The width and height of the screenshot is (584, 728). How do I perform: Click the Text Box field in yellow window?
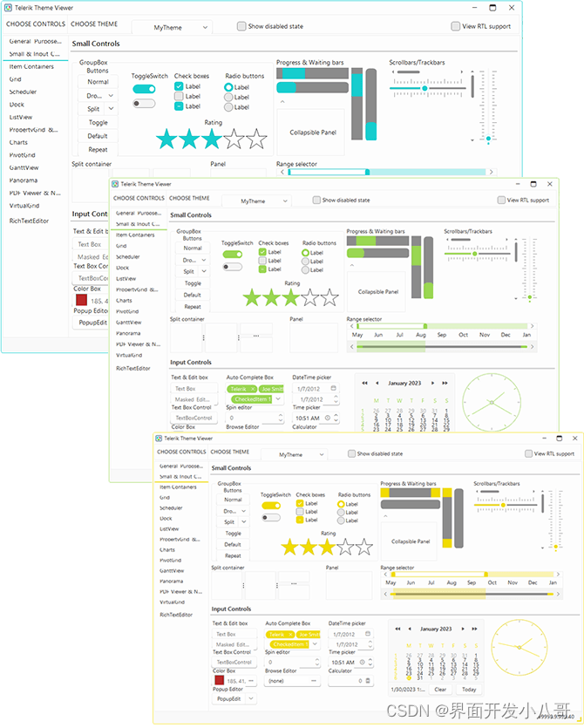tap(234, 634)
